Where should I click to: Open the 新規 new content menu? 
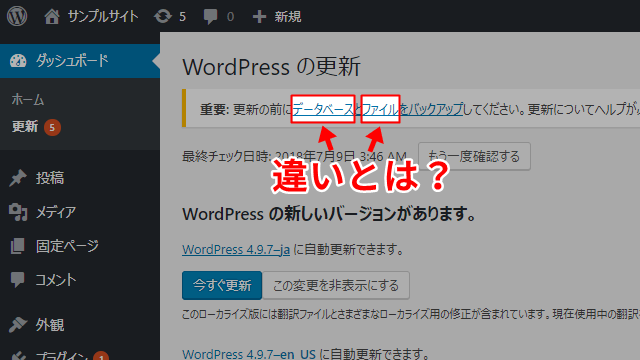click(x=287, y=17)
